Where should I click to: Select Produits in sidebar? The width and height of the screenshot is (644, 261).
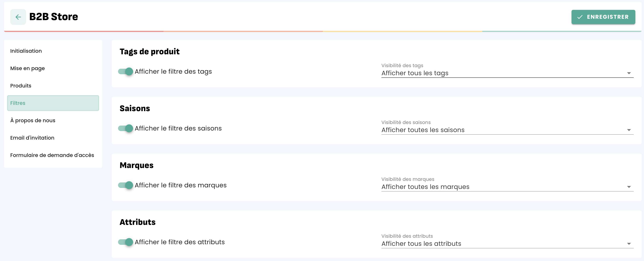[21, 86]
